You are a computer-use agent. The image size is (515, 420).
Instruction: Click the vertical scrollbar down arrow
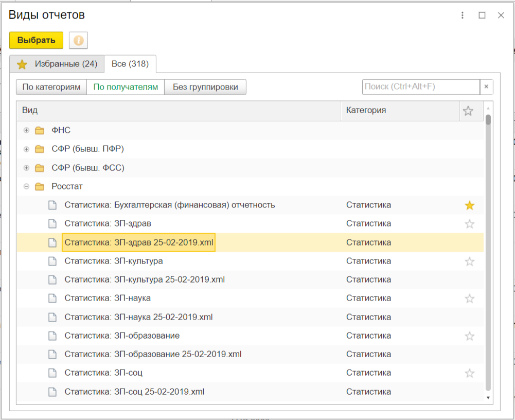(x=488, y=397)
